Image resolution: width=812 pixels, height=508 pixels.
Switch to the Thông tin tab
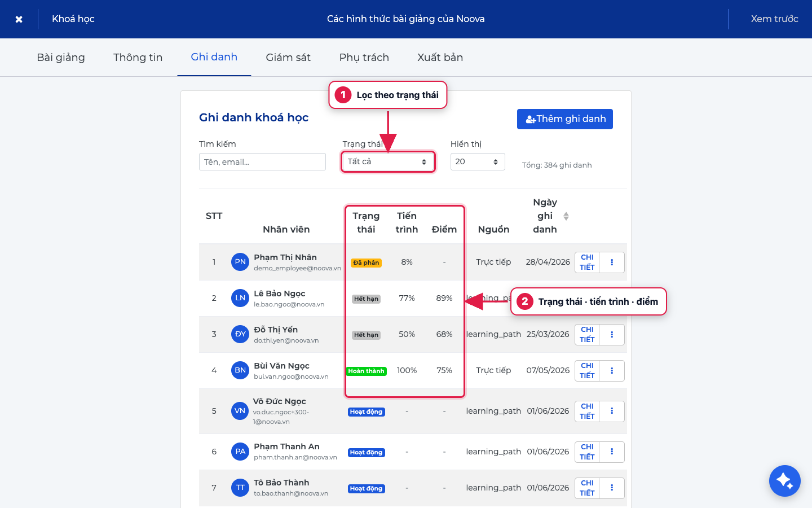[x=138, y=58]
